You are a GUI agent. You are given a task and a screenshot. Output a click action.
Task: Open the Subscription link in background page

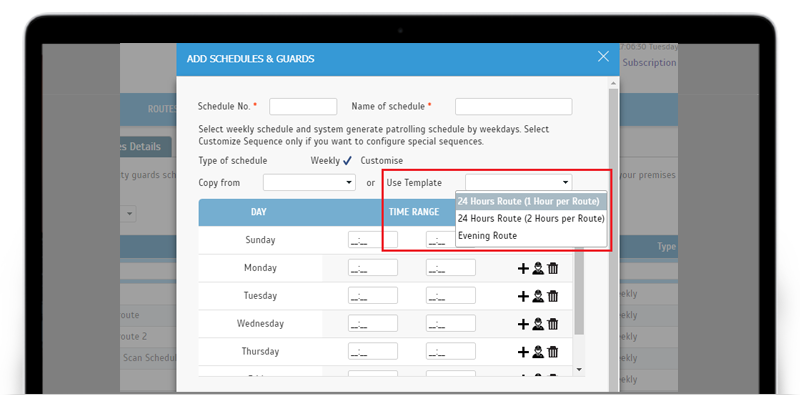click(649, 63)
